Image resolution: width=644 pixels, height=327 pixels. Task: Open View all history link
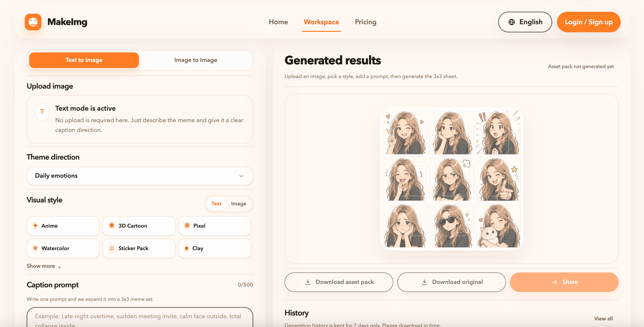[603, 318]
